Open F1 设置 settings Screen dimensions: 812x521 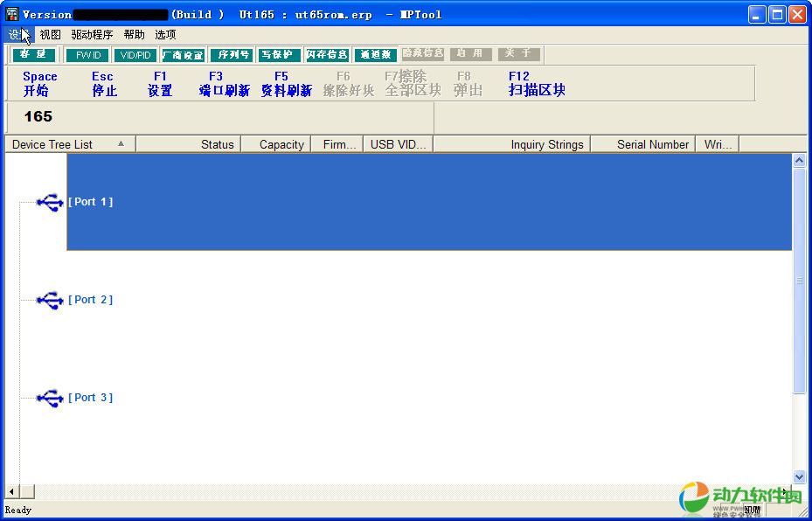click(x=159, y=83)
